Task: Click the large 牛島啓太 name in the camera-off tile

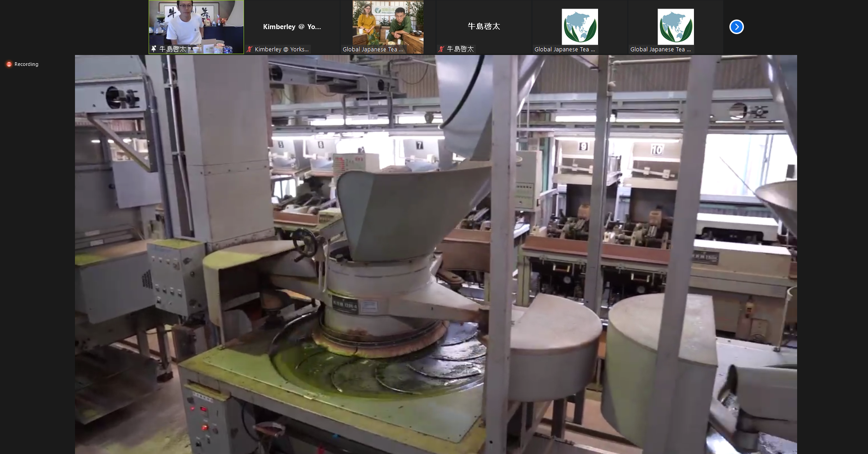Action: point(484,26)
